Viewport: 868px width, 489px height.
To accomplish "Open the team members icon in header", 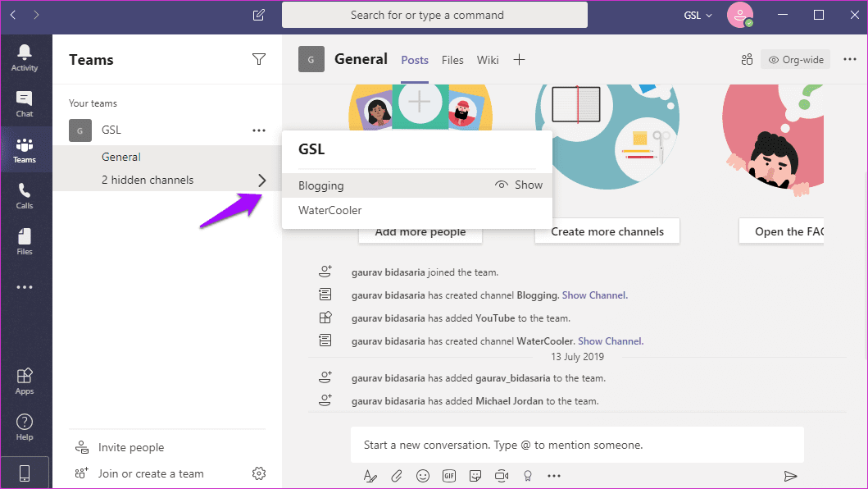I will 747,59.
